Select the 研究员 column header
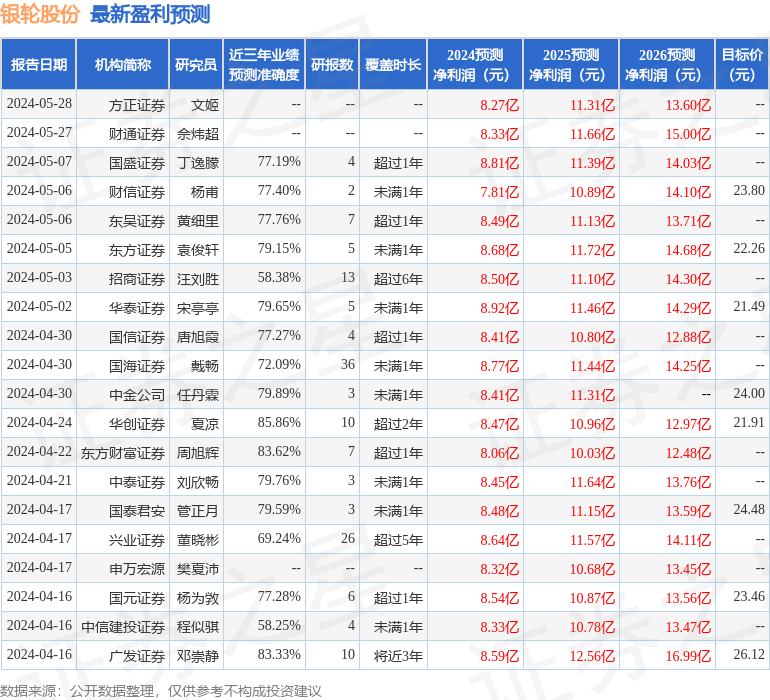The width and height of the screenshot is (770, 700). (196, 65)
